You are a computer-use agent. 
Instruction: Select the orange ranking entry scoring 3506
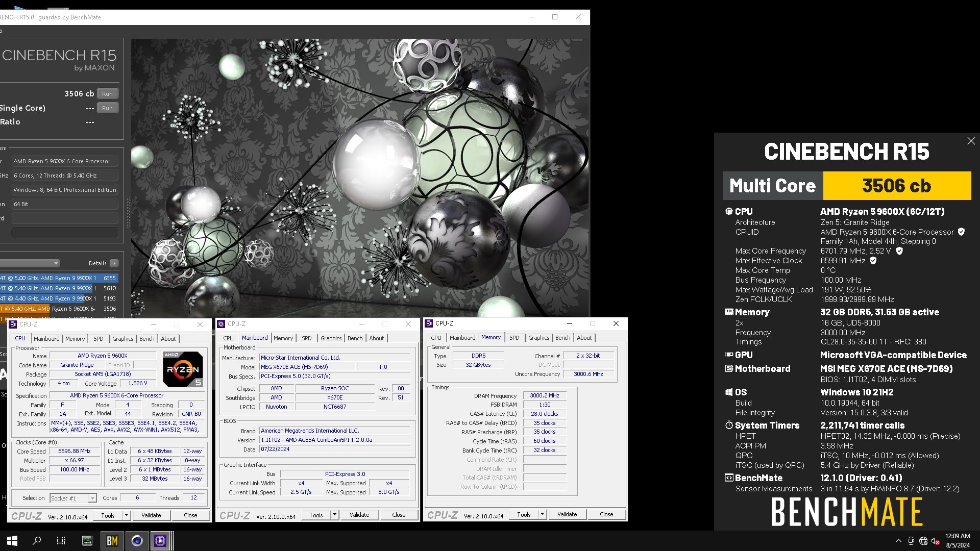point(59,309)
